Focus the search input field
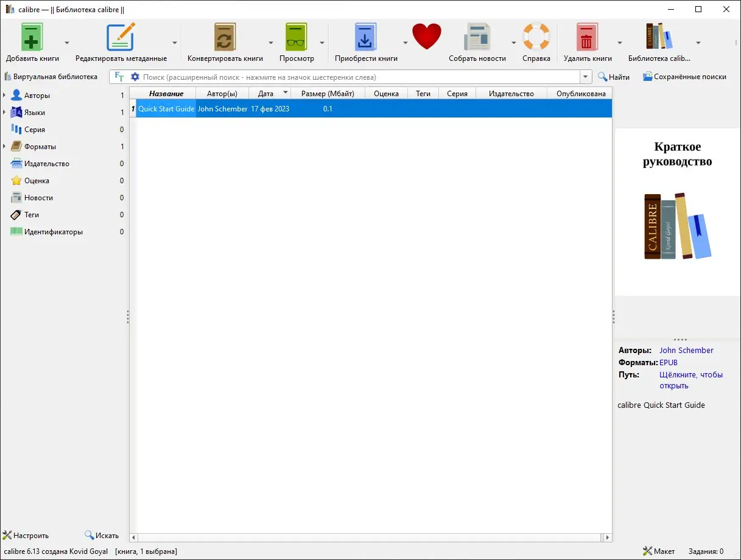Viewport: 741px width, 560px height. [x=359, y=77]
